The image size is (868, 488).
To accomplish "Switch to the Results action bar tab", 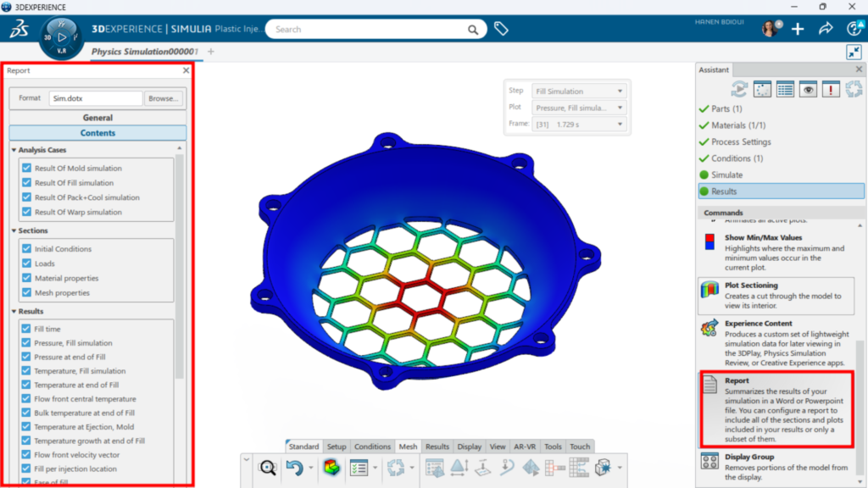I will click(x=437, y=446).
